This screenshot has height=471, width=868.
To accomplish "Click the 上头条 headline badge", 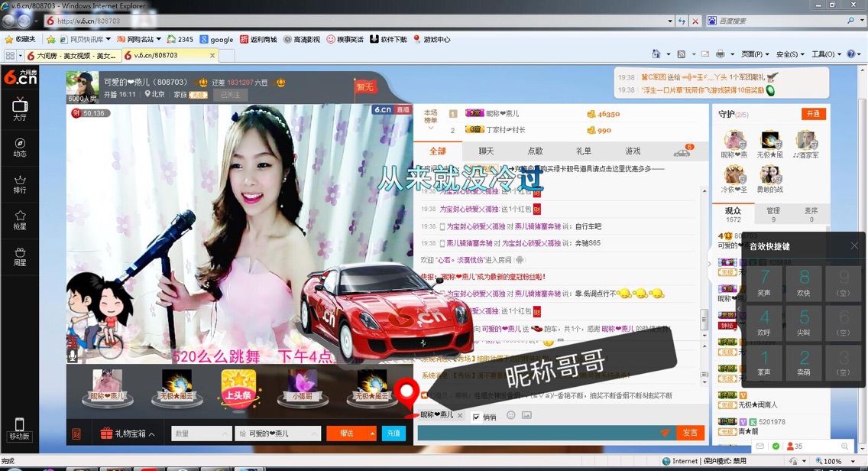I will 238,389.
